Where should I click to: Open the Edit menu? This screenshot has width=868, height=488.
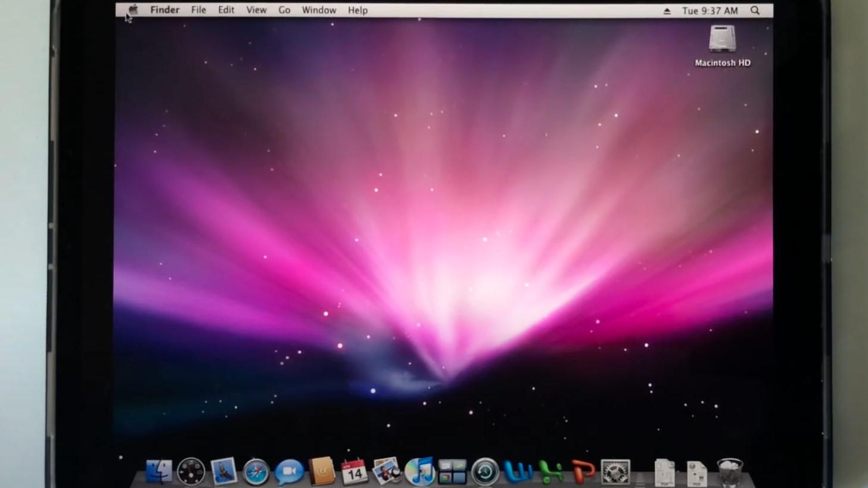coord(226,10)
